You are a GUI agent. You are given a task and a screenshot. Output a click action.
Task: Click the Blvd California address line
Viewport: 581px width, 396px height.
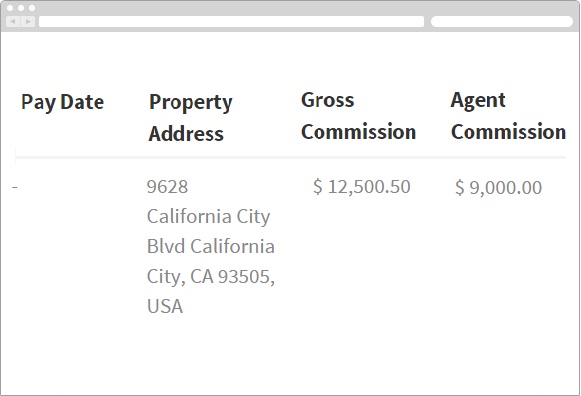click(x=210, y=246)
